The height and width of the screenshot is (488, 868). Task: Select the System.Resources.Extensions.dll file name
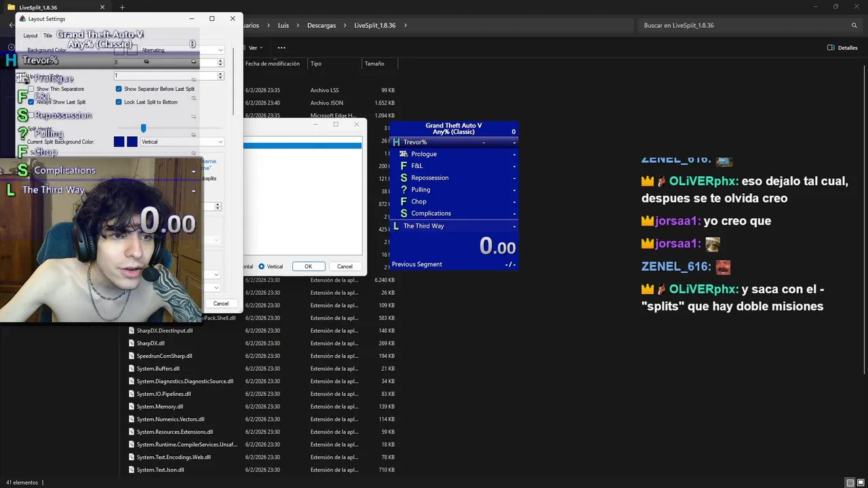[x=175, y=432]
